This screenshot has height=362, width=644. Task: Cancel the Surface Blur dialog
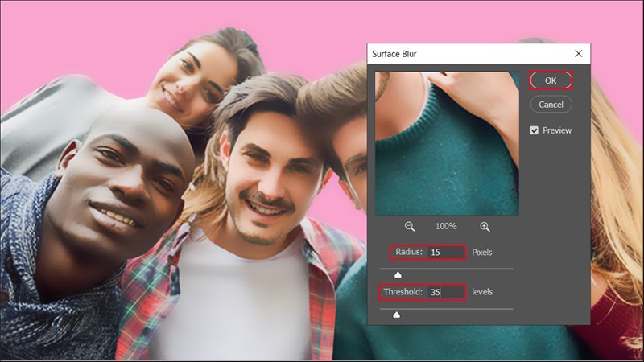[551, 105]
